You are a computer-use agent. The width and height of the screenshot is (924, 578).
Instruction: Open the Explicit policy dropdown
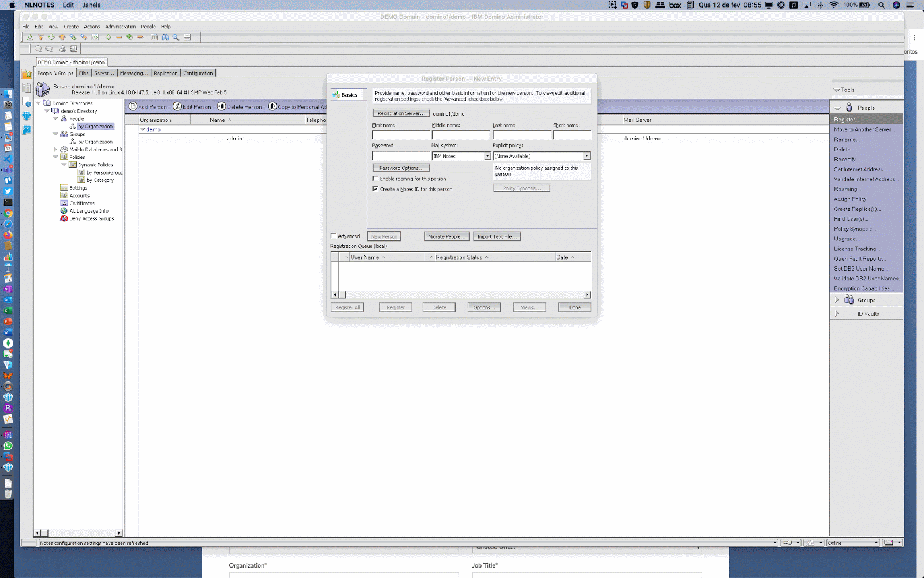(586, 155)
